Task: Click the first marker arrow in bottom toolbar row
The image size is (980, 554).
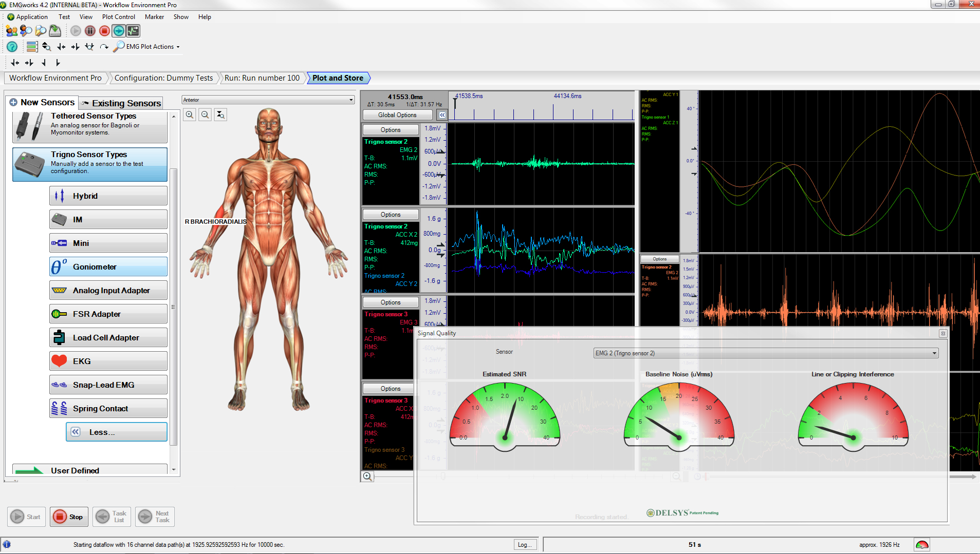Action: [x=15, y=63]
